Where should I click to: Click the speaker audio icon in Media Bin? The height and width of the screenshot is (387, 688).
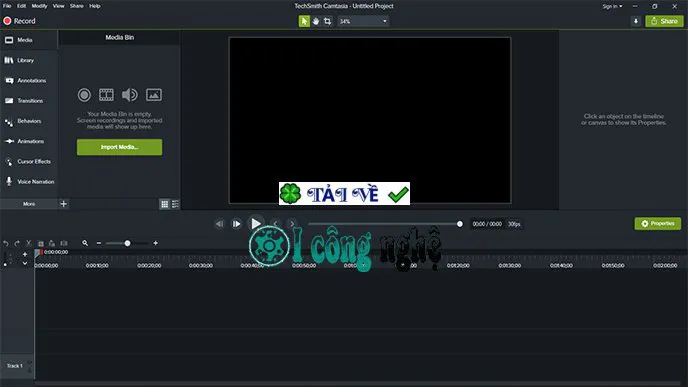(x=129, y=95)
